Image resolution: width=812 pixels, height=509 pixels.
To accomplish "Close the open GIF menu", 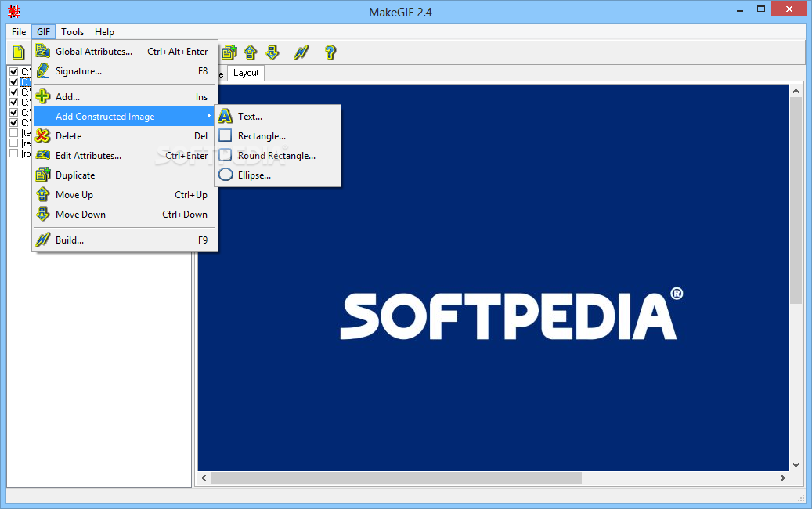I will [44, 31].
